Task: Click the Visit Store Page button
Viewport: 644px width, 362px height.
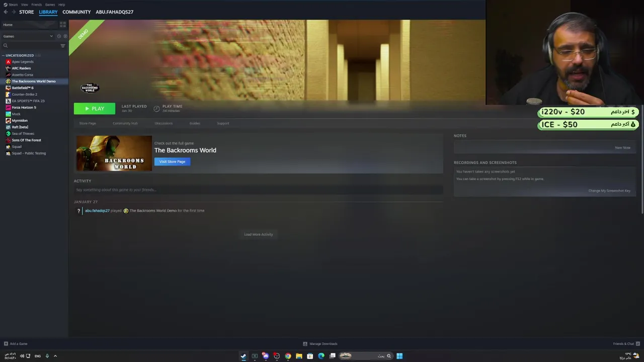Action: point(172,161)
